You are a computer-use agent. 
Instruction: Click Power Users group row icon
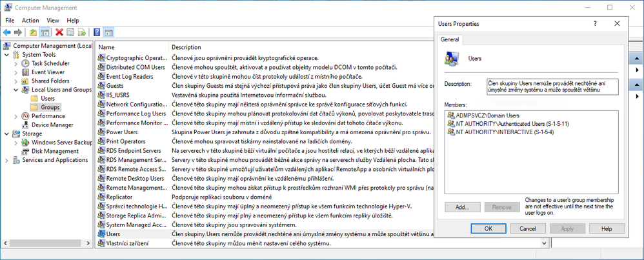coord(101,132)
